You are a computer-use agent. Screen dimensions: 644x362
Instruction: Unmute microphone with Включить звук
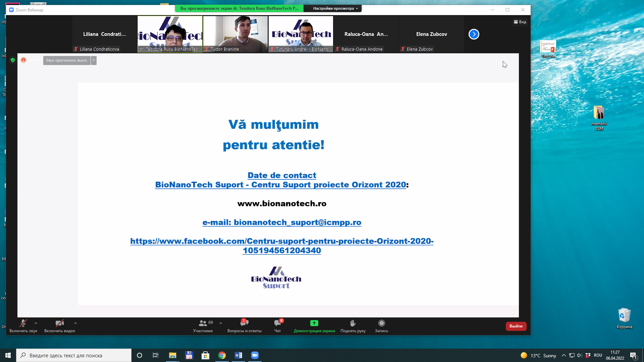coord(23,326)
